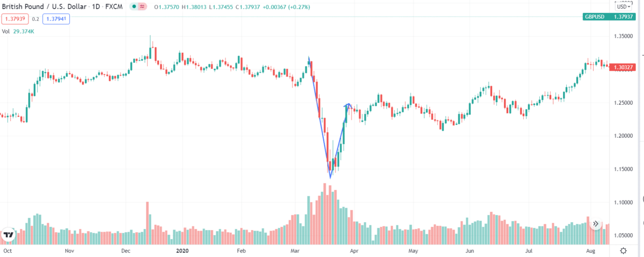Click the blue buy price 1.37941

(56, 18)
